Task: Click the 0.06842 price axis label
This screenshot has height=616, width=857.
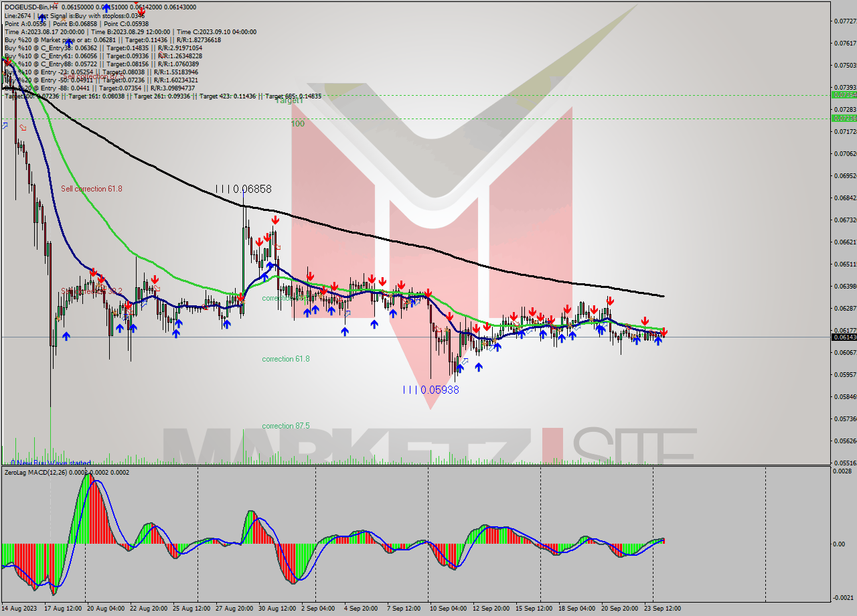Action: click(x=845, y=198)
